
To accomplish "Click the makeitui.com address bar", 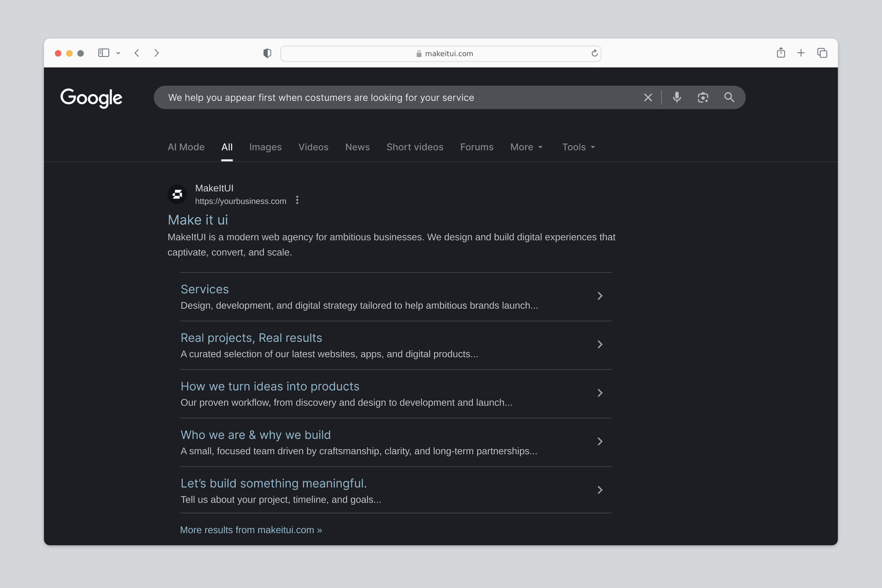I will [441, 53].
